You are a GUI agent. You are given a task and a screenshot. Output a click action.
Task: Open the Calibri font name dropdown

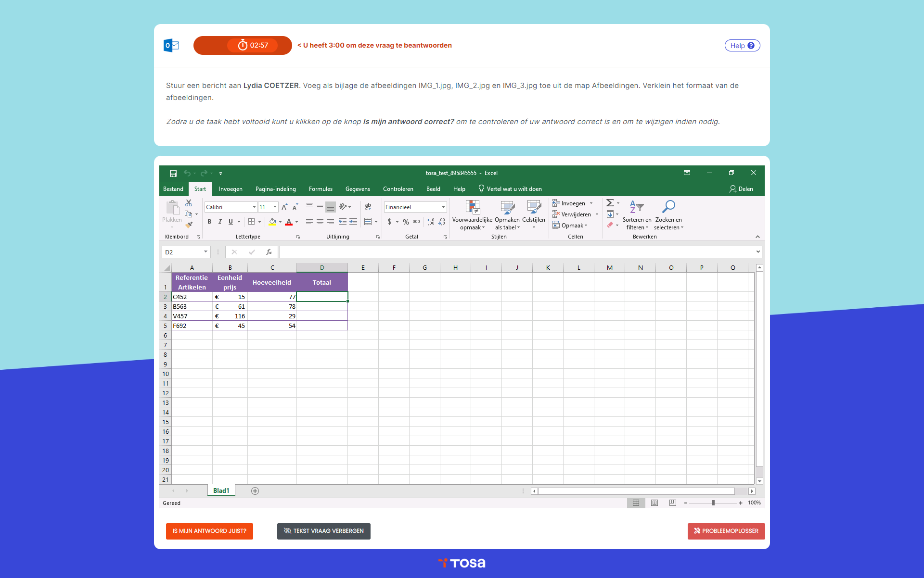(x=254, y=207)
